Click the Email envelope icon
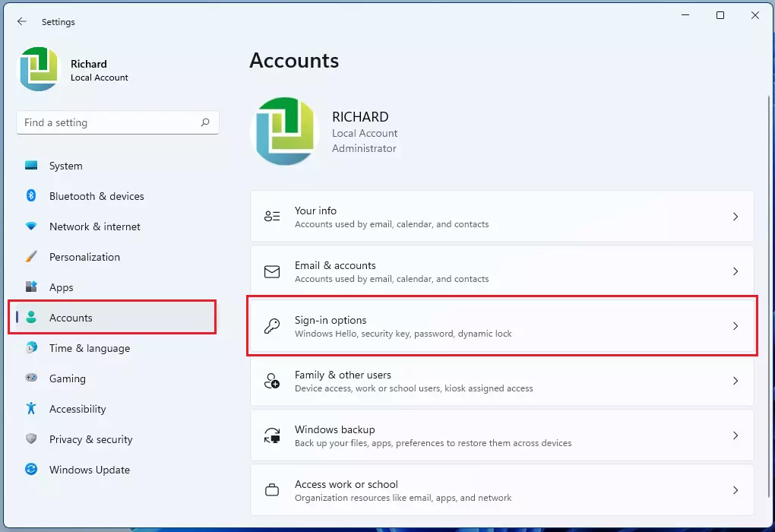This screenshot has height=532, width=775. (272, 271)
